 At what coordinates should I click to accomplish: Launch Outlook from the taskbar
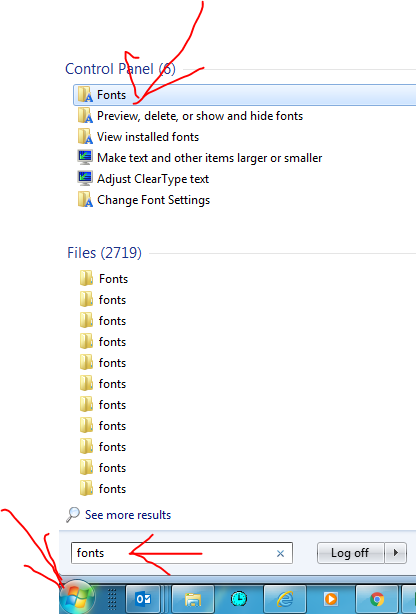pos(143,599)
